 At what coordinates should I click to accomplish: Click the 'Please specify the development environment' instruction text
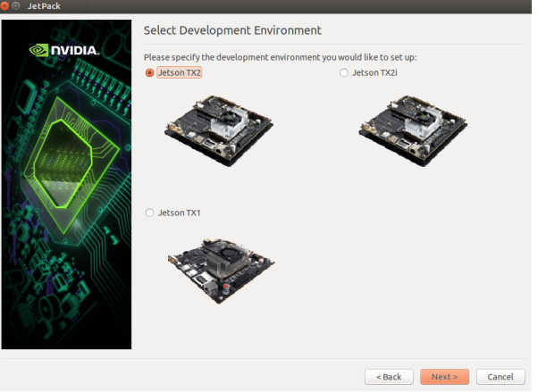pos(281,57)
